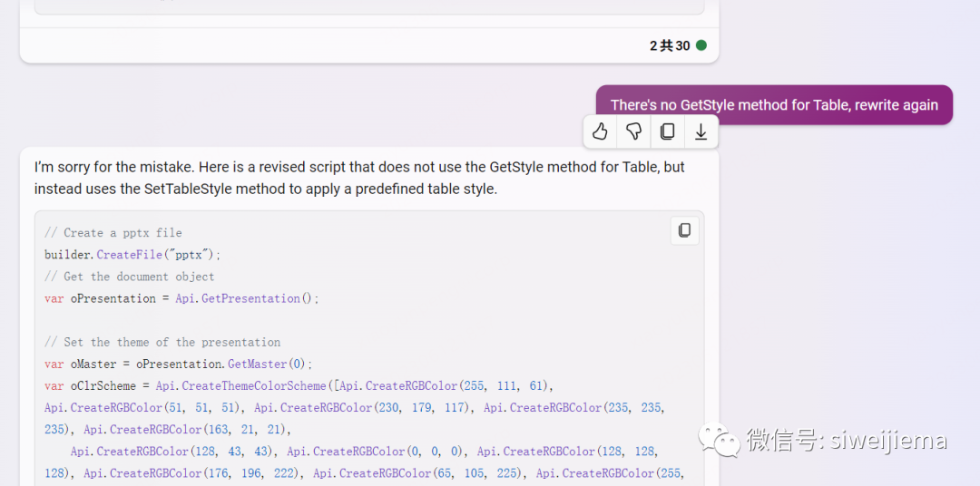The width and height of the screenshot is (980, 486).
Task: Click the WeChat logo in the watermark
Action: pos(719,441)
